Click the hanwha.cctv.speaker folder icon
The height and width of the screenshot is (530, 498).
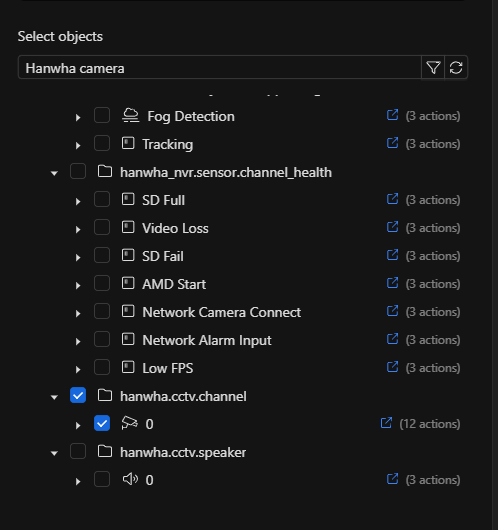[x=105, y=451]
